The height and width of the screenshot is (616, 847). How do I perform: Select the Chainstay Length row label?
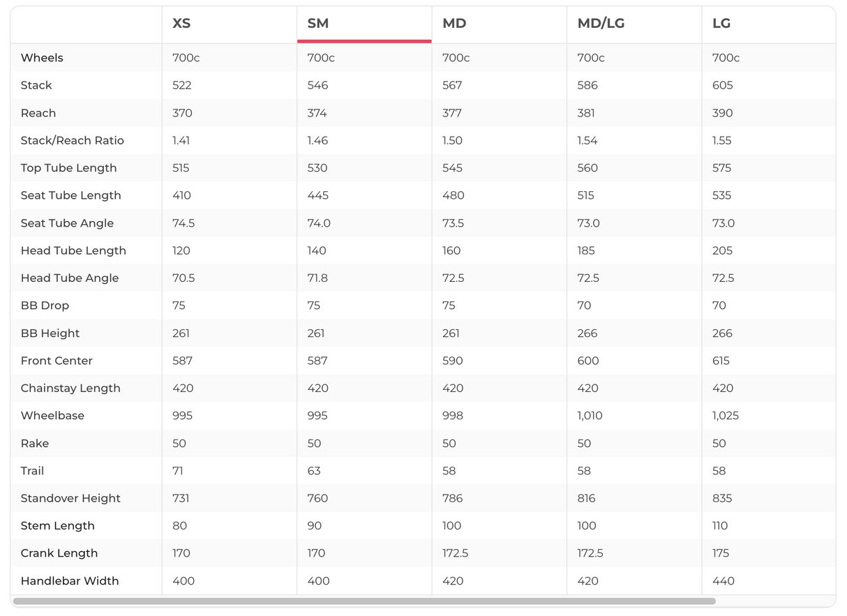(x=70, y=388)
